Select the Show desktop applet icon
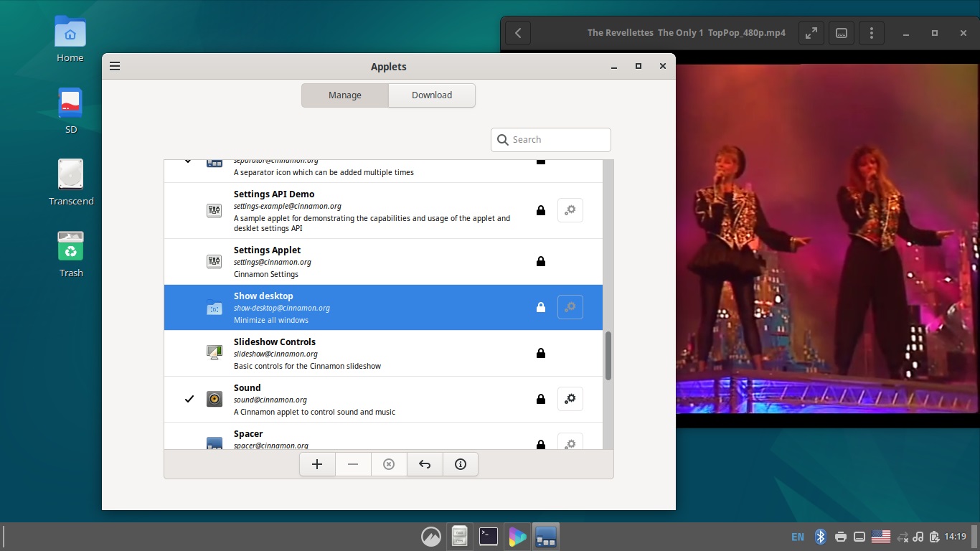This screenshot has height=551, width=980. click(x=214, y=307)
